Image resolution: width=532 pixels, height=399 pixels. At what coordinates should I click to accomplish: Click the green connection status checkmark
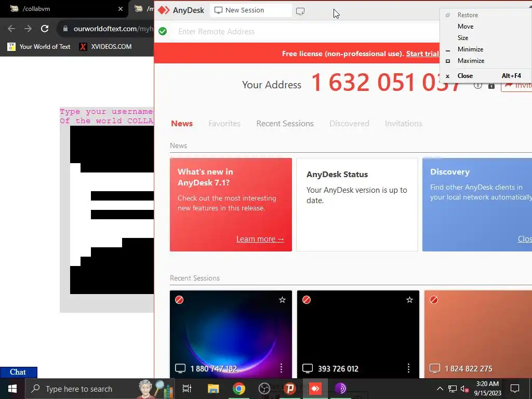point(163,31)
